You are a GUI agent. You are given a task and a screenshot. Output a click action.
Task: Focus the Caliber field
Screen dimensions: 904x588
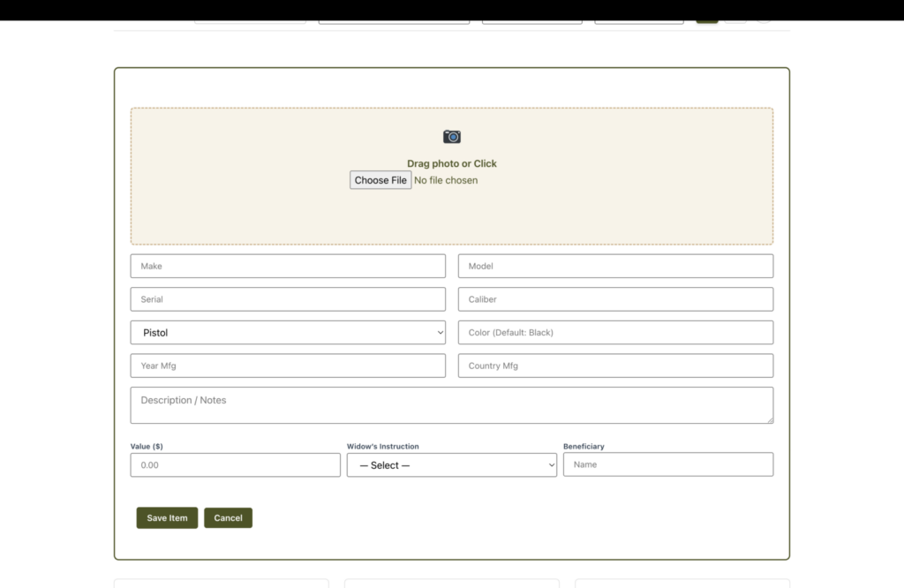click(615, 299)
